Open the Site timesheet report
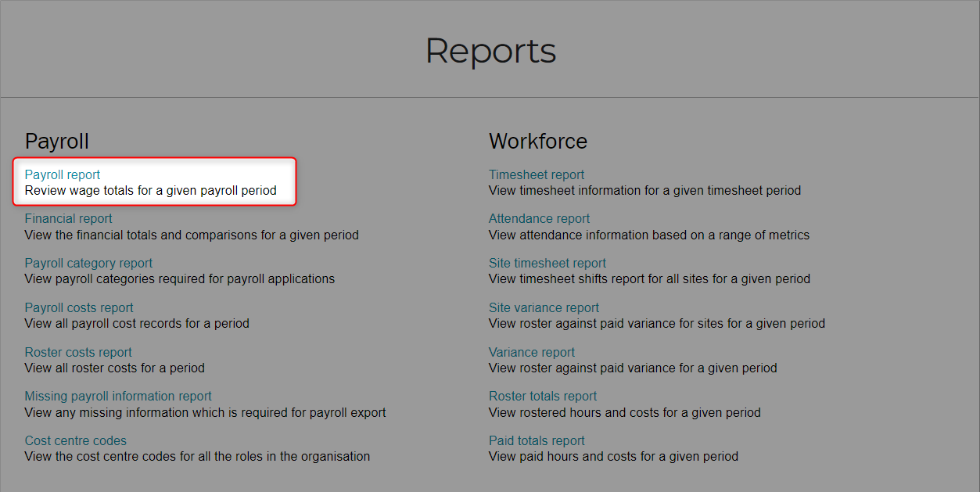This screenshot has width=980, height=492. (547, 264)
